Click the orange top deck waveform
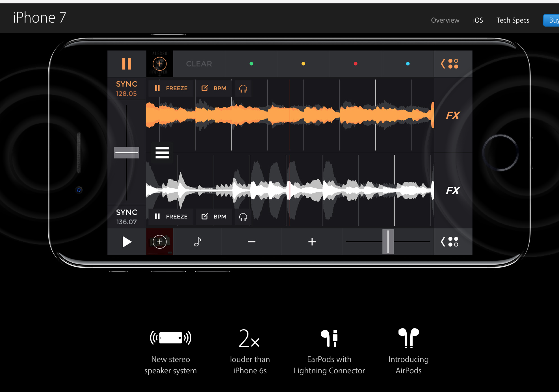This screenshot has height=392, width=559. tap(290, 115)
